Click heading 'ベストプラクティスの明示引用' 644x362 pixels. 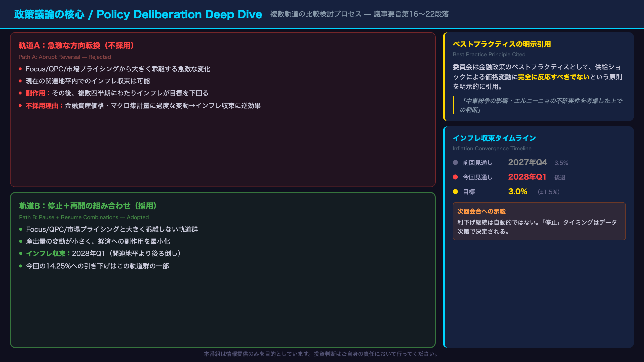pos(502,44)
